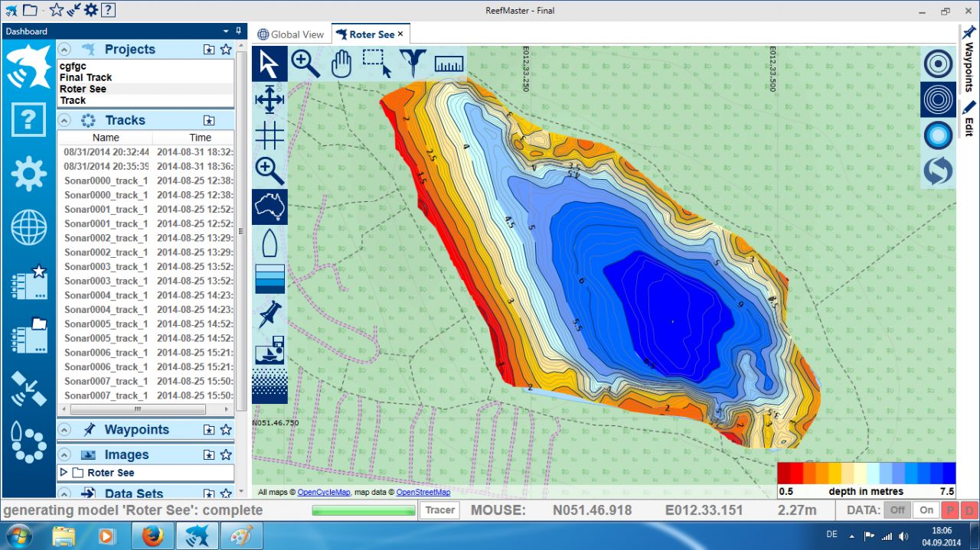Click the grid overlay icon

[x=269, y=135]
